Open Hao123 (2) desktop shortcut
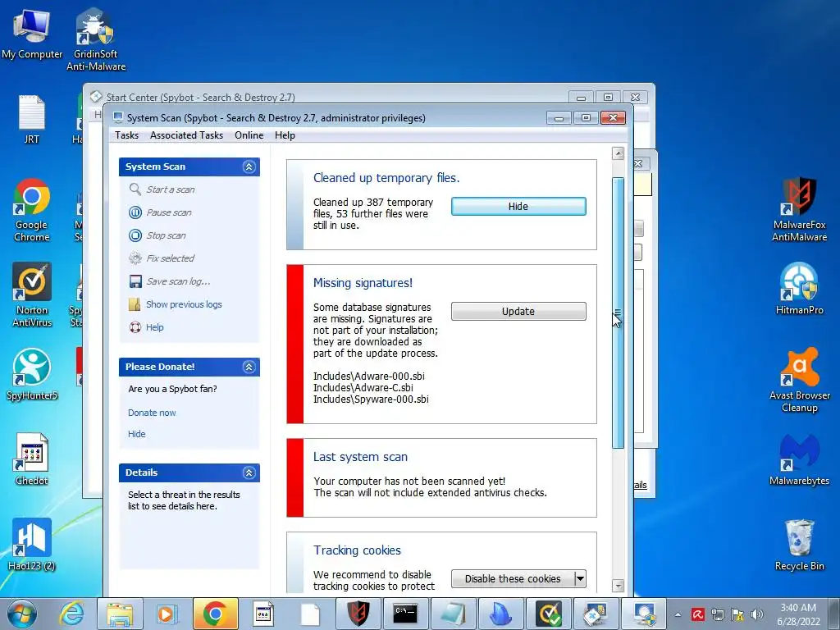840x630 pixels. click(x=32, y=545)
